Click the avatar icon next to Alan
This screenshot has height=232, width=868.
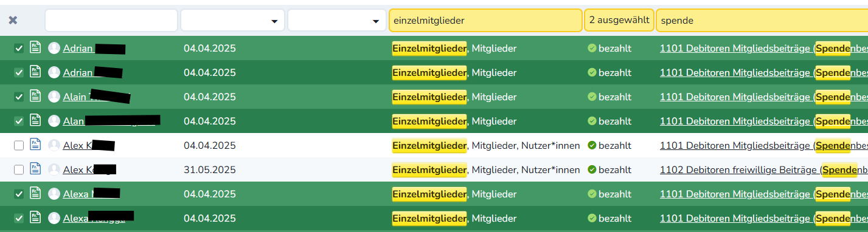(x=54, y=121)
